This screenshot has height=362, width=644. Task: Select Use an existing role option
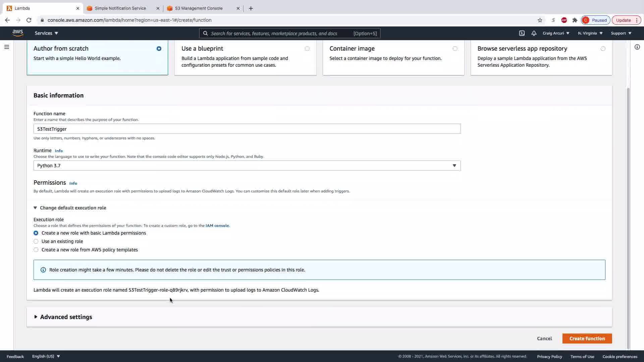(x=36, y=241)
